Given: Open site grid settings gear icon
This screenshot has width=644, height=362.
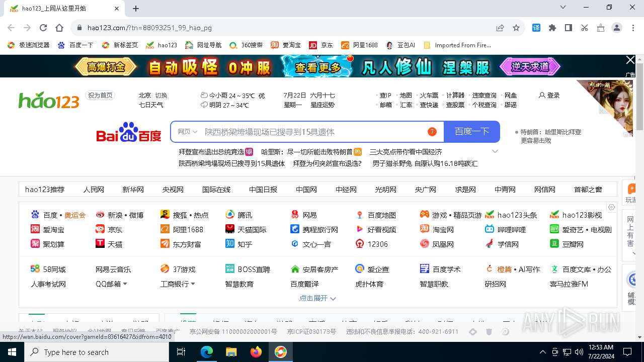Looking at the screenshot, I should tap(611, 207).
